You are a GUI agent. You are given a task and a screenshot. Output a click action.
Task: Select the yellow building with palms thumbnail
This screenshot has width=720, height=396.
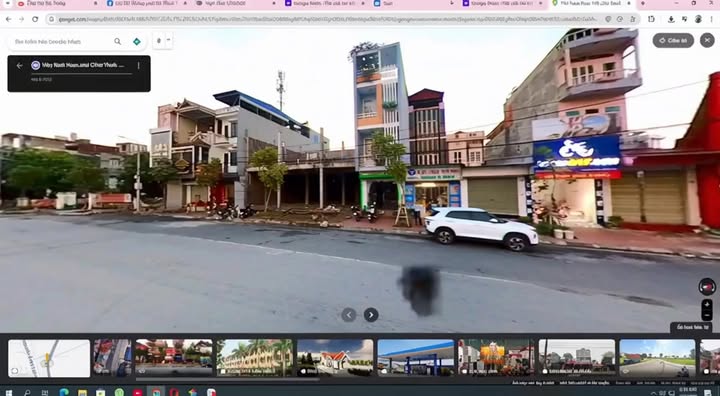click(x=254, y=358)
